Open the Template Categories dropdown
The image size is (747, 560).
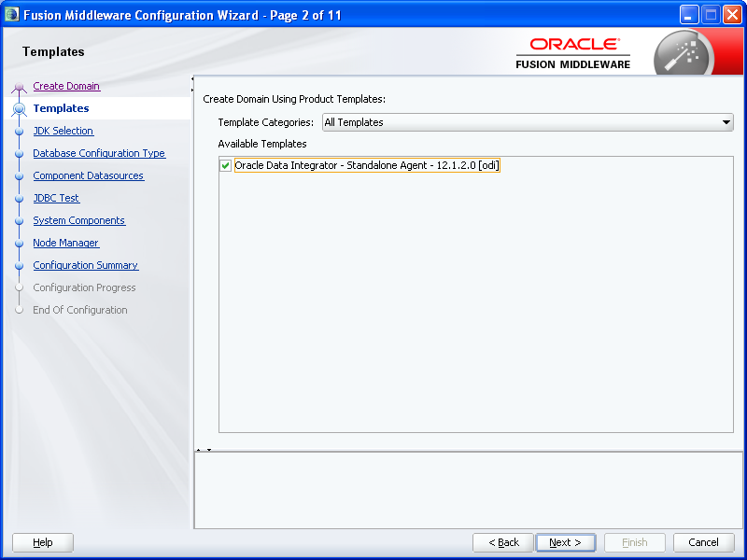pos(726,121)
